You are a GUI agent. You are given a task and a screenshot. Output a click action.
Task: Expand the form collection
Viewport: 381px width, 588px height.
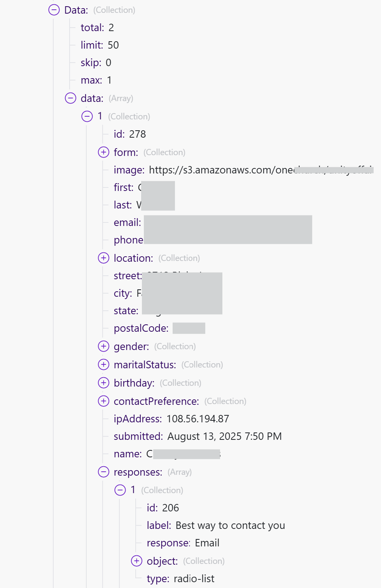click(x=103, y=152)
